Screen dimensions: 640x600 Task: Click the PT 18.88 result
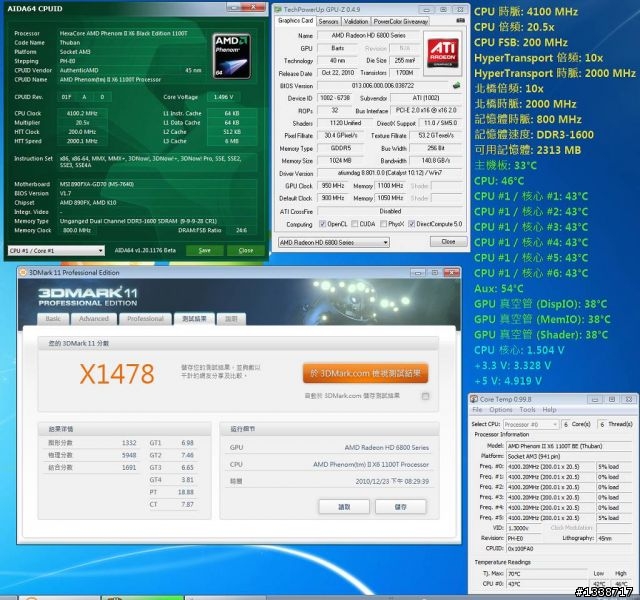point(186,492)
